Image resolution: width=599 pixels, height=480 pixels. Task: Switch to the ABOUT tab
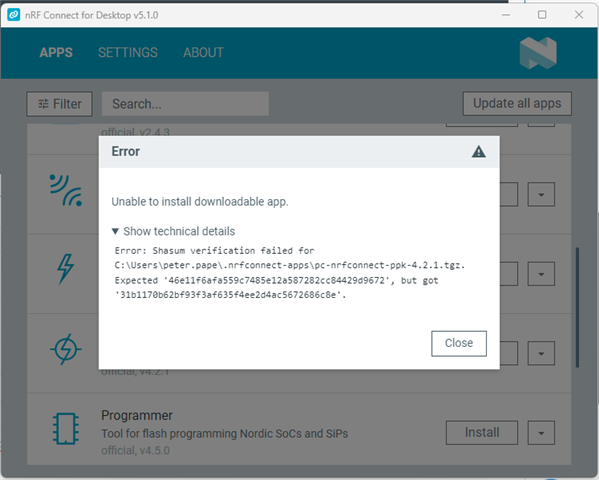(203, 52)
